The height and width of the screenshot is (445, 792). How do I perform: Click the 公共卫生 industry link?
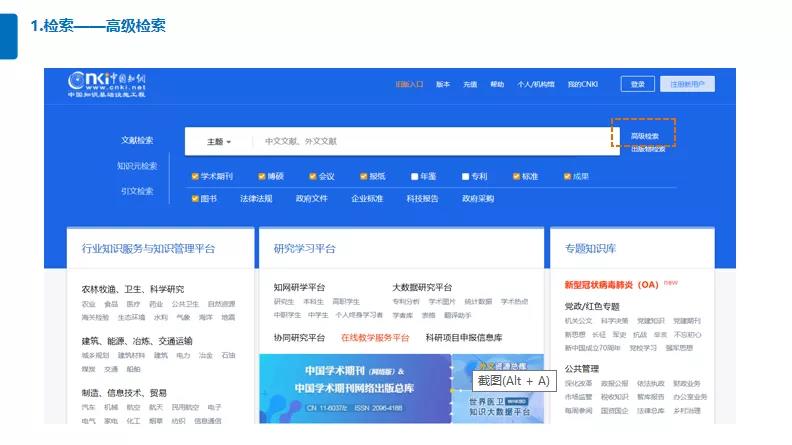[x=185, y=304]
